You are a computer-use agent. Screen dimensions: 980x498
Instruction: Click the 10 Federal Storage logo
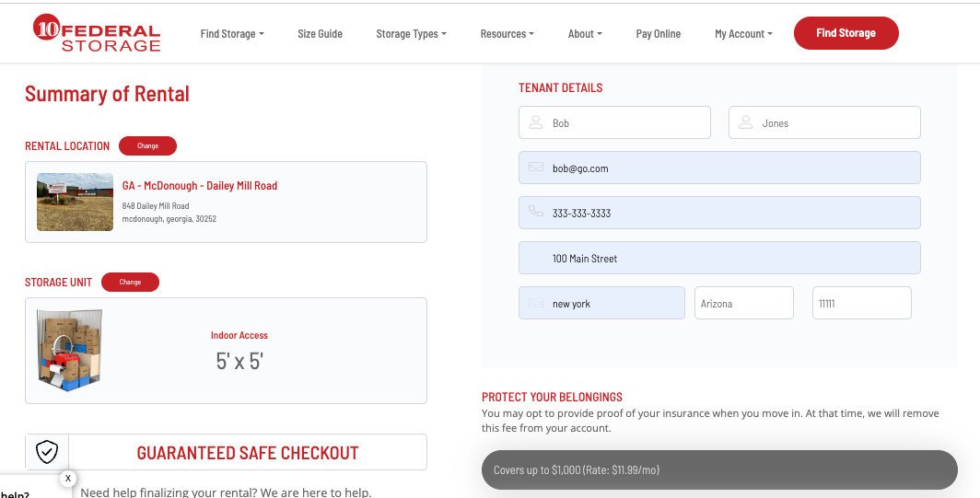(x=97, y=33)
